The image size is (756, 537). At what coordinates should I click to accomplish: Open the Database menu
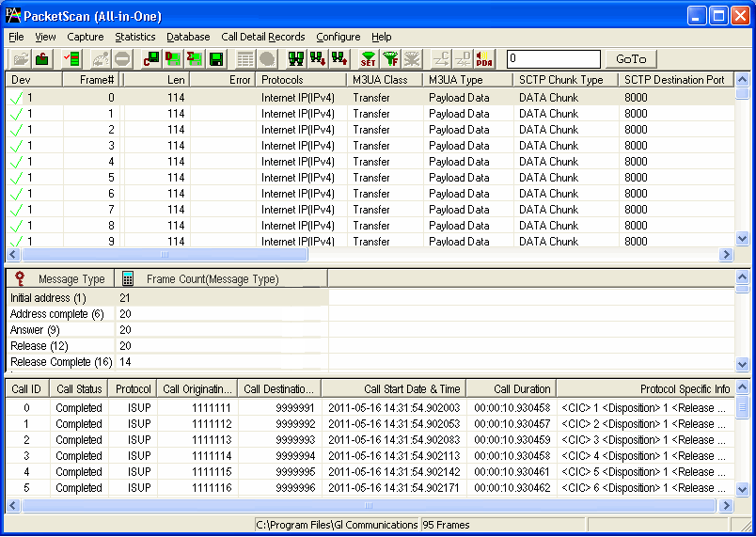[x=188, y=37]
